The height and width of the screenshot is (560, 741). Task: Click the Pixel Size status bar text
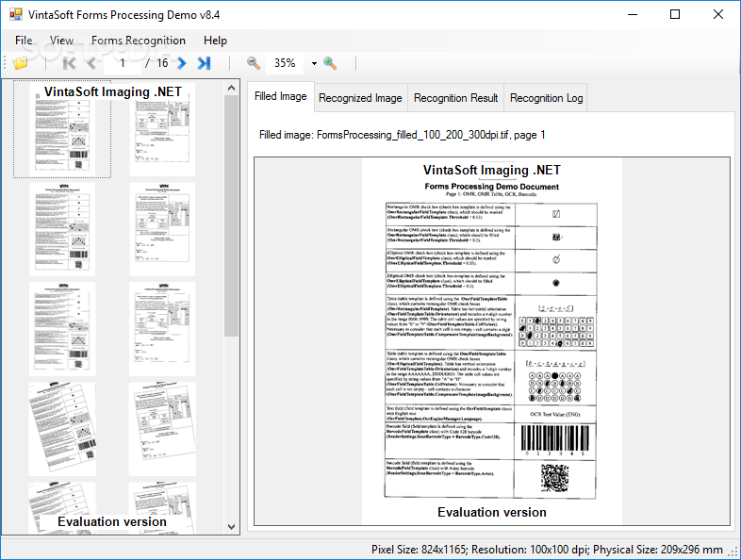pyautogui.click(x=547, y=550)
